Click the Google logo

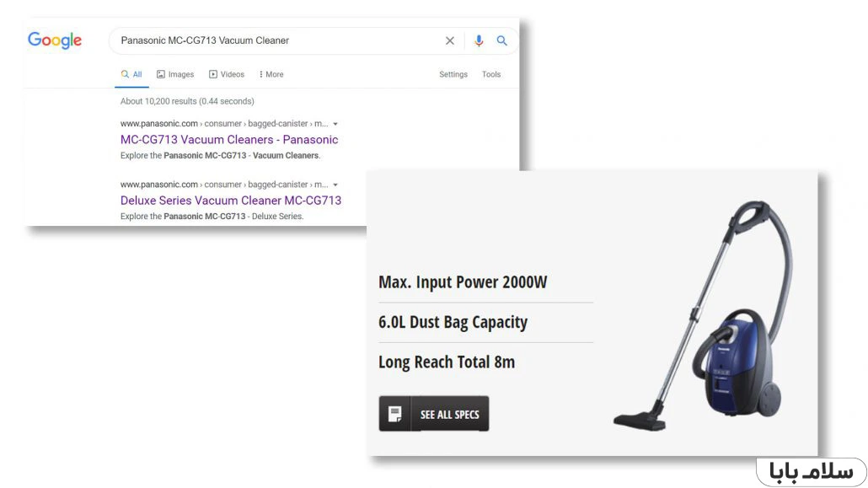tap(55, 40)
